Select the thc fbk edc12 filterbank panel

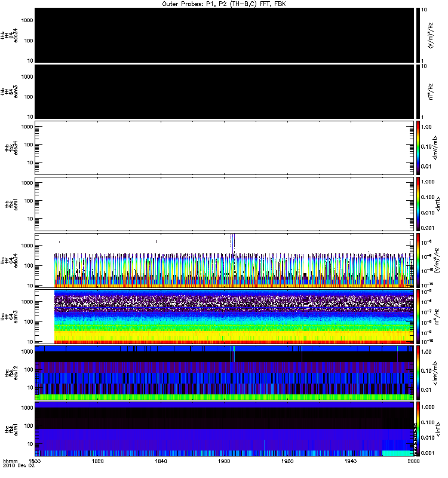coord(225,373)
